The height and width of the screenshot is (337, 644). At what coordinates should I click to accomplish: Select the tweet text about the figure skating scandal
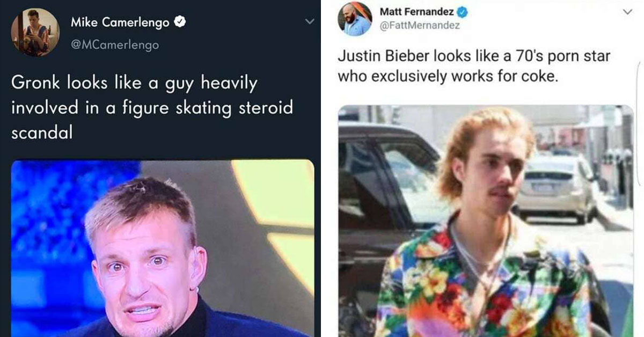pos(152,108)
